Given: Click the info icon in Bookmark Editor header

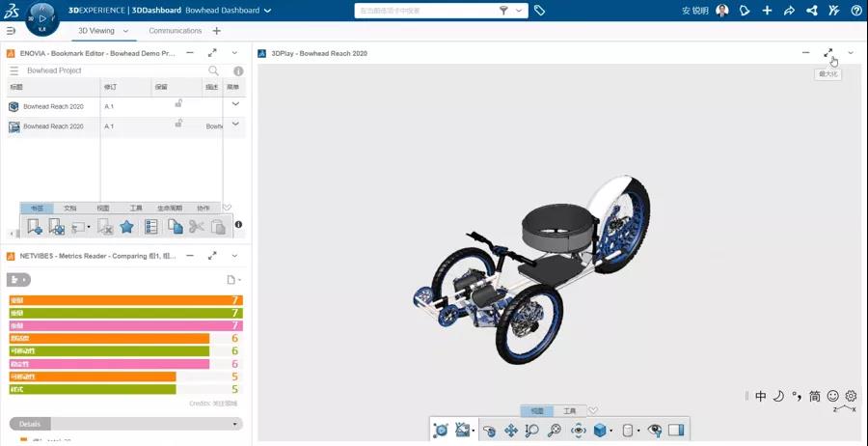Looking at the screenshot, I should pos(238,70).
